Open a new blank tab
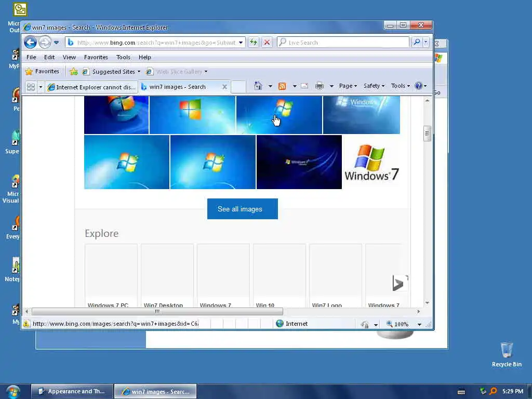Image resolution: width=532 pixels, height=399 pixels. coord(238,87)
